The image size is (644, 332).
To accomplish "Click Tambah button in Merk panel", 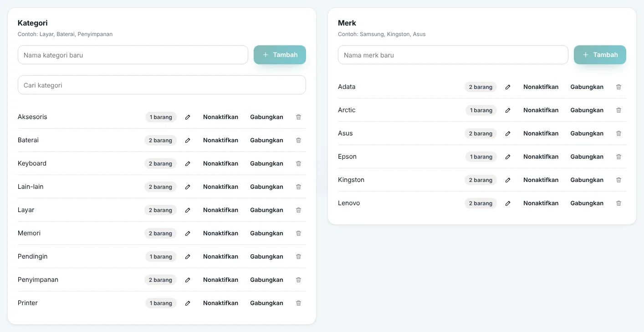I will [x=600, y=55].
